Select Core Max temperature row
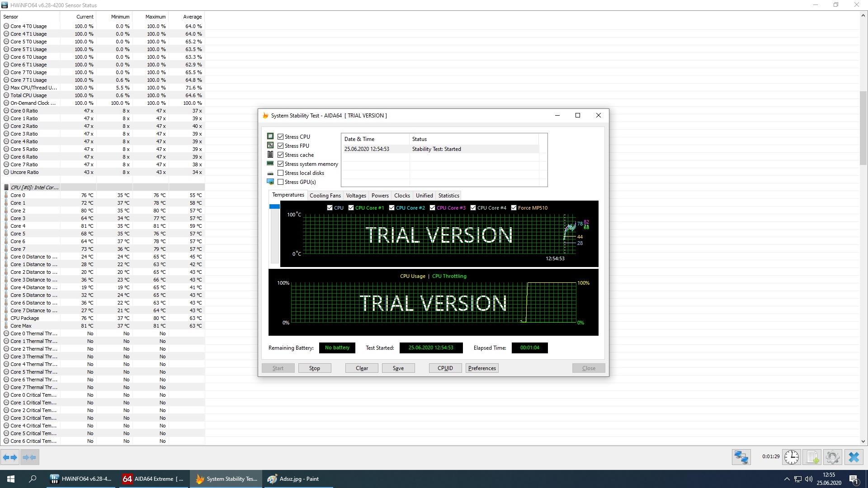This screenshot has height=488, width=868. pos(103,326)
